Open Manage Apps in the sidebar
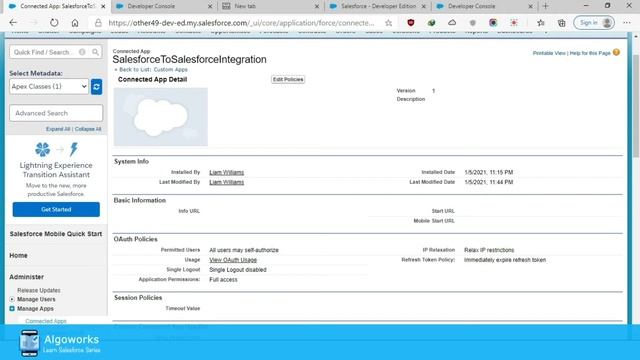The width and height of the screenshot is (640, 360). [35, 309]
